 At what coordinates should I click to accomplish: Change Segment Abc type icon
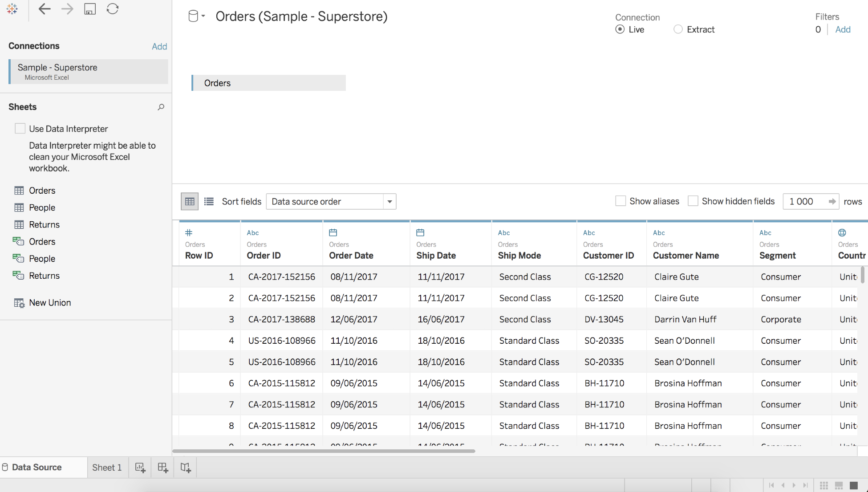(765, 232)
